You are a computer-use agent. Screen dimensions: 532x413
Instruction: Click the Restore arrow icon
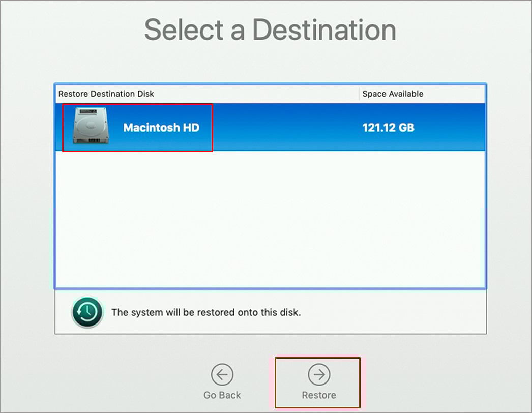pyautogui.click(x=319, y=375)
